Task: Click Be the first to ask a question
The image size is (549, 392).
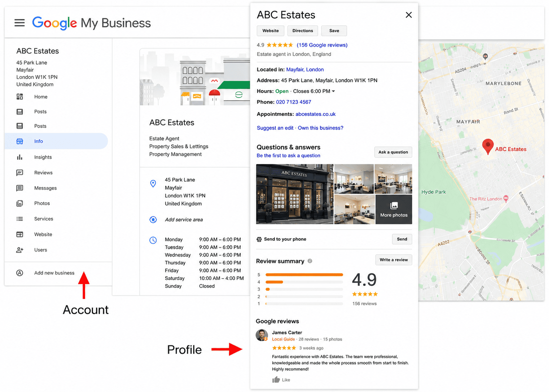Action: (x=289, y=156)
